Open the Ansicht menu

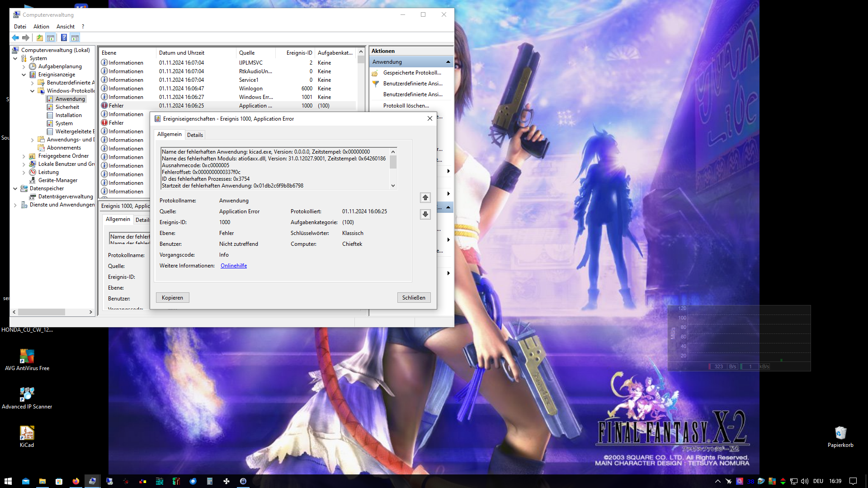point(66,27)
